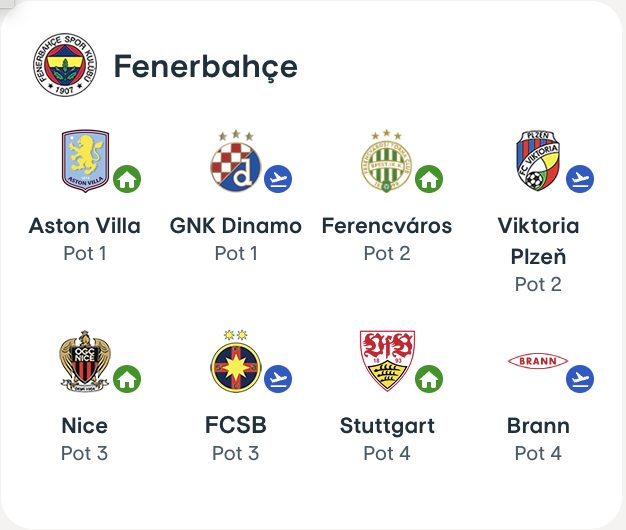Image resolution: width=626 pixels, height=530 pixels.
Task: Click the Nice club crest
Action: click(84, 361)
